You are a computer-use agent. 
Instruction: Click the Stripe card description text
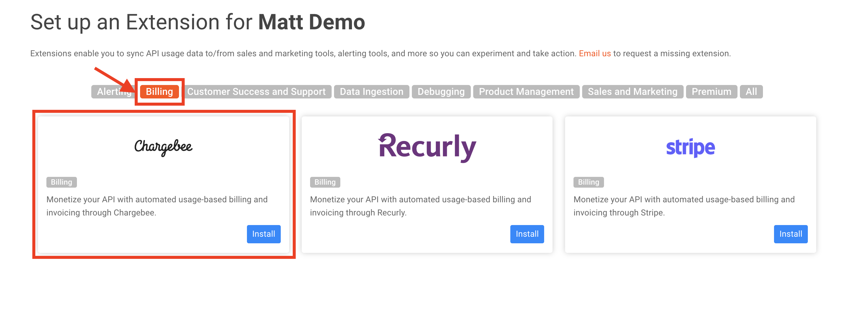684,206
